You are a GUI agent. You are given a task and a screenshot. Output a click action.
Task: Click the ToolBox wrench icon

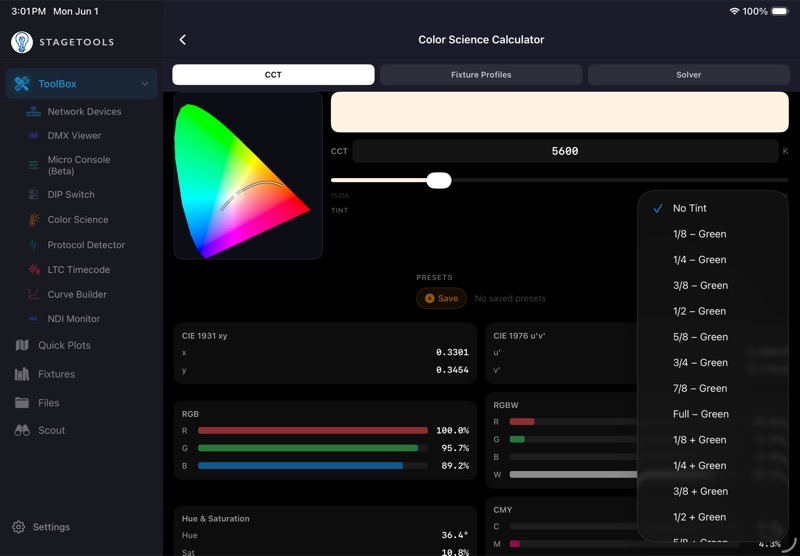coord(22,84)
